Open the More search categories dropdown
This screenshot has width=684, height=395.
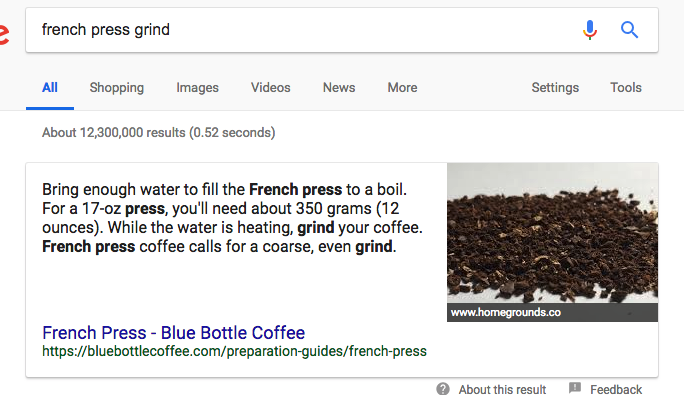pos(402,88)
